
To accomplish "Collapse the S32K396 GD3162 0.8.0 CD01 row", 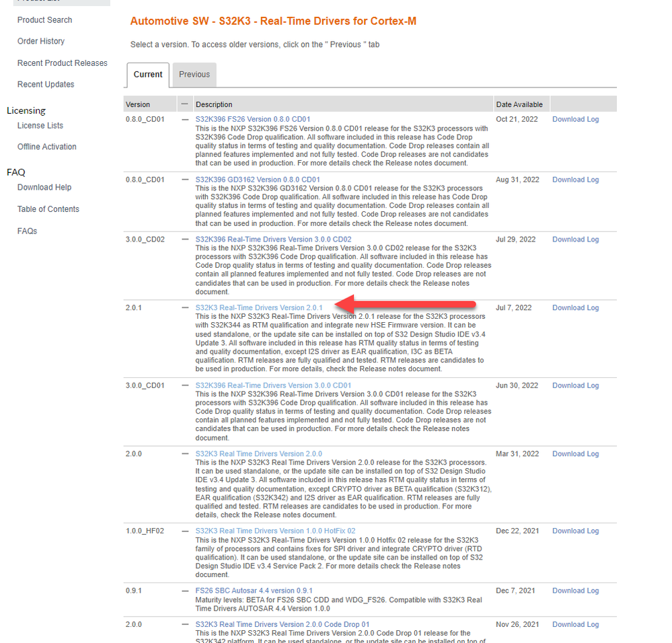I will tap(185, 180).
